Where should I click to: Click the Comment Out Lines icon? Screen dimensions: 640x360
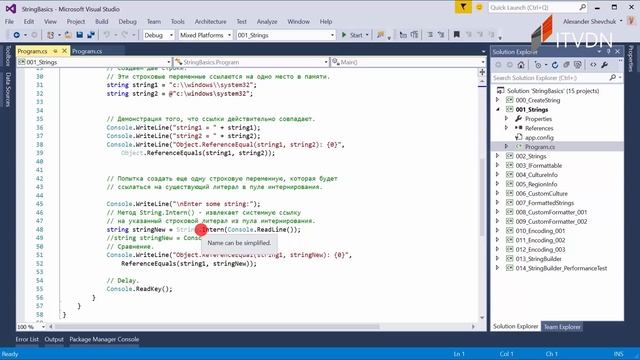(430, 35)
